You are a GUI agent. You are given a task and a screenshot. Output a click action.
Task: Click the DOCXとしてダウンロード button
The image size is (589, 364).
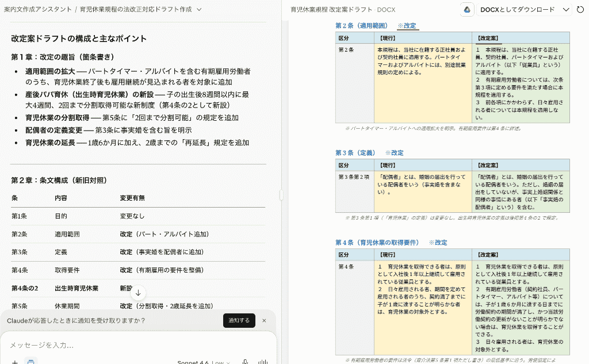coord(517,10)
